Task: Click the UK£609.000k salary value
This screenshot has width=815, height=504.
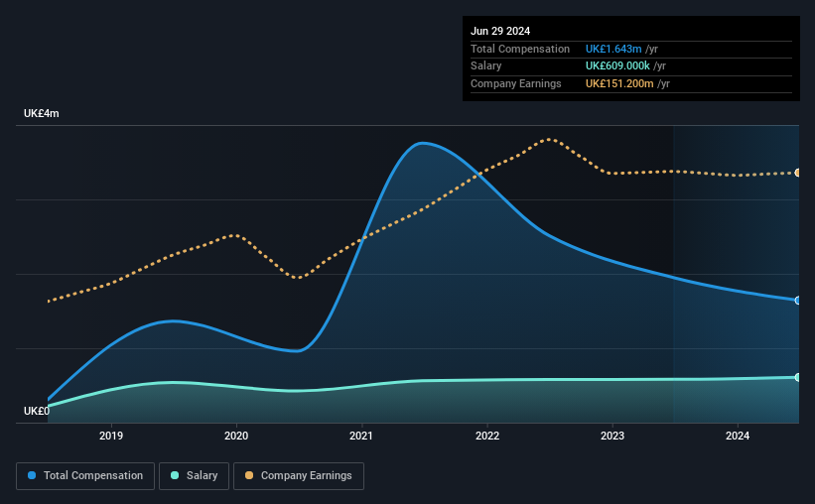Action: 617,66
